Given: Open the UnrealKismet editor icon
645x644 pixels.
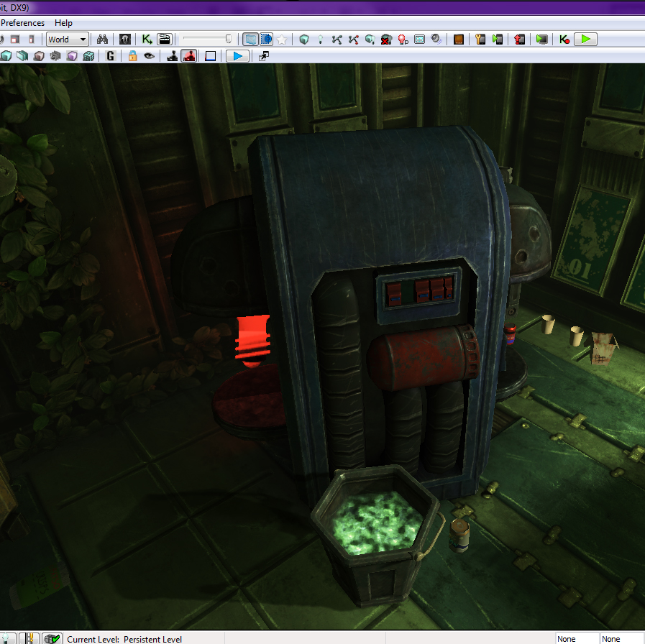Looking at the screenshot, I should point(147,40).
